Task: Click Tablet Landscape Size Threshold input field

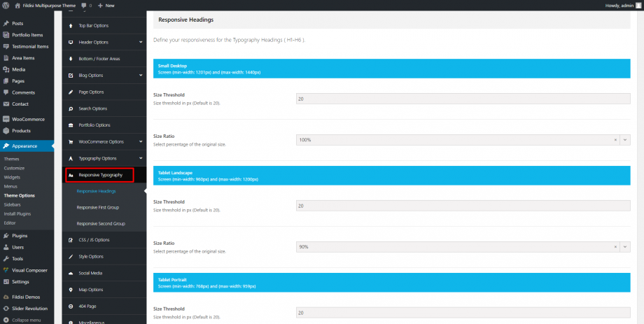Action: 463,206
